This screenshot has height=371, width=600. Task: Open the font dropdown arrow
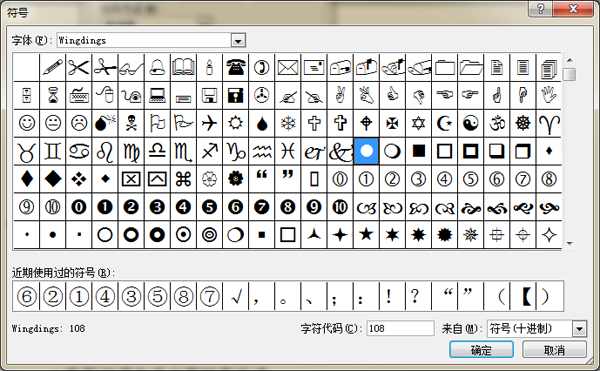tap(238, 40)
